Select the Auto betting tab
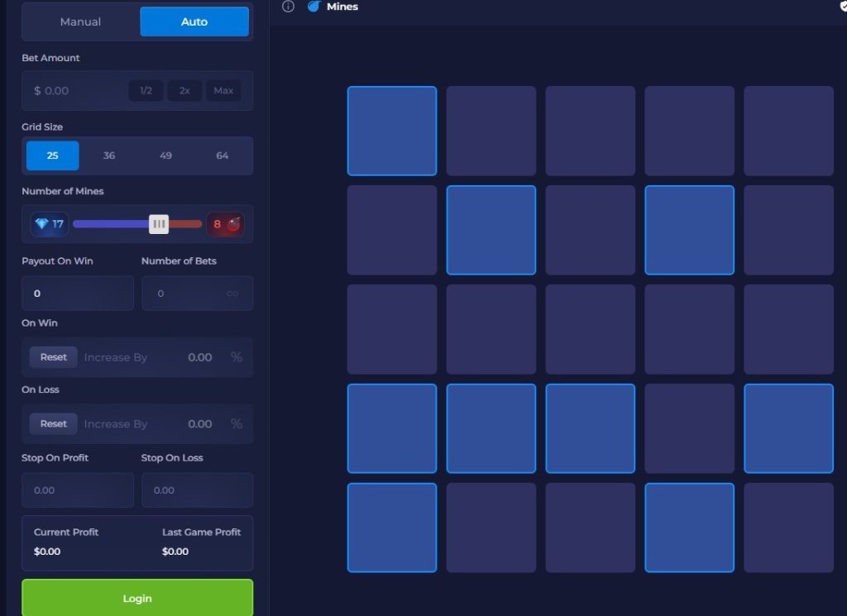 click(x=194, y=21)
